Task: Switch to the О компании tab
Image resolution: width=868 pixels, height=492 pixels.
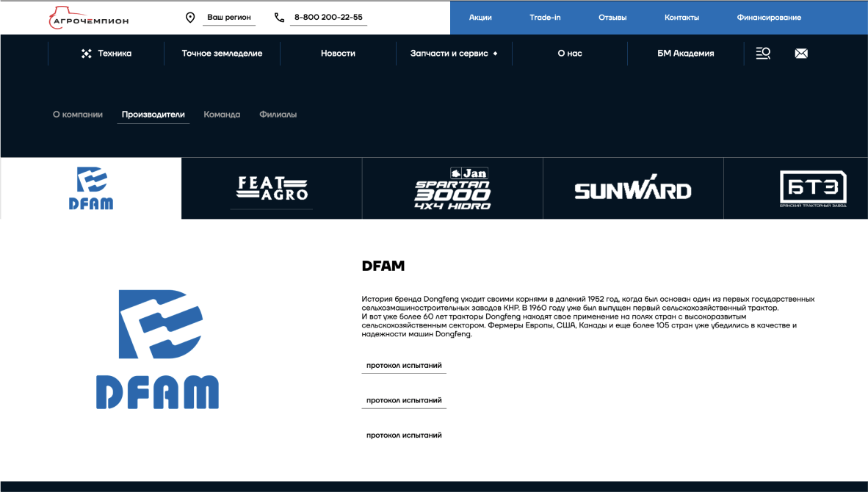Action: pyautogui.click(x=78, y=115)
